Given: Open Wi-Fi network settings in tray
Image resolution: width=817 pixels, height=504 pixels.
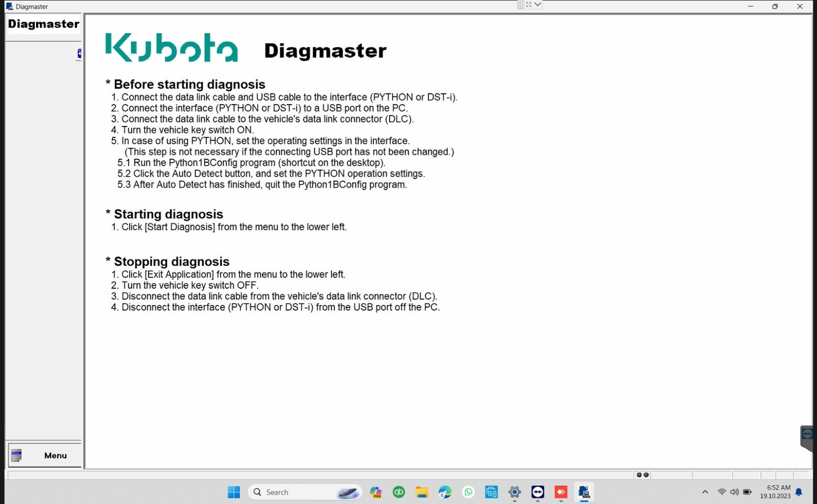Looking at the screenshot, I should (x=722, y=492).
